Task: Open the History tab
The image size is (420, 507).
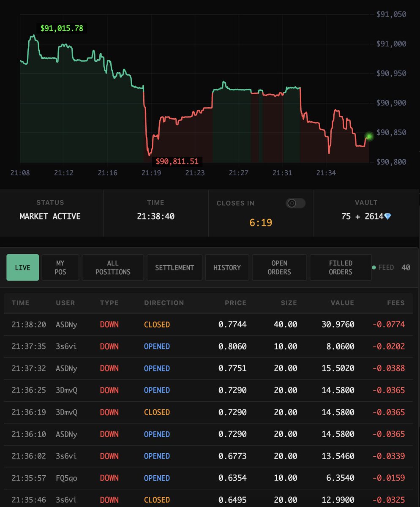Action: click(x=227, y=267)
